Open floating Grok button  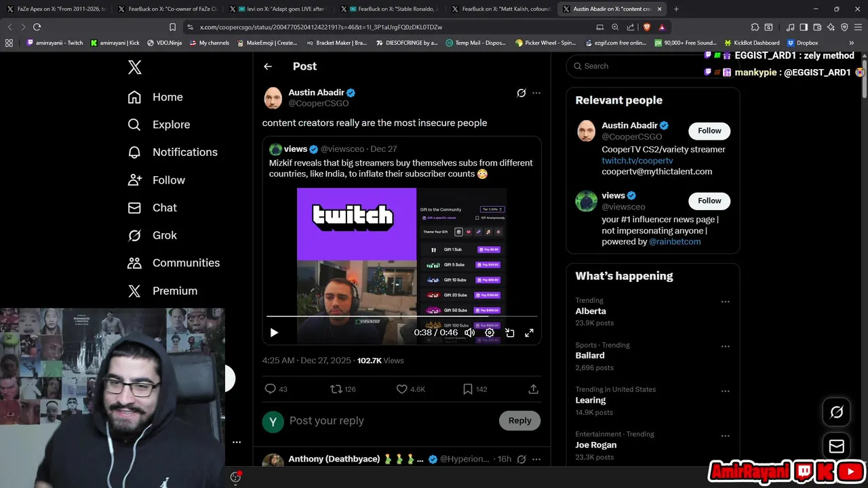[836, 412]
